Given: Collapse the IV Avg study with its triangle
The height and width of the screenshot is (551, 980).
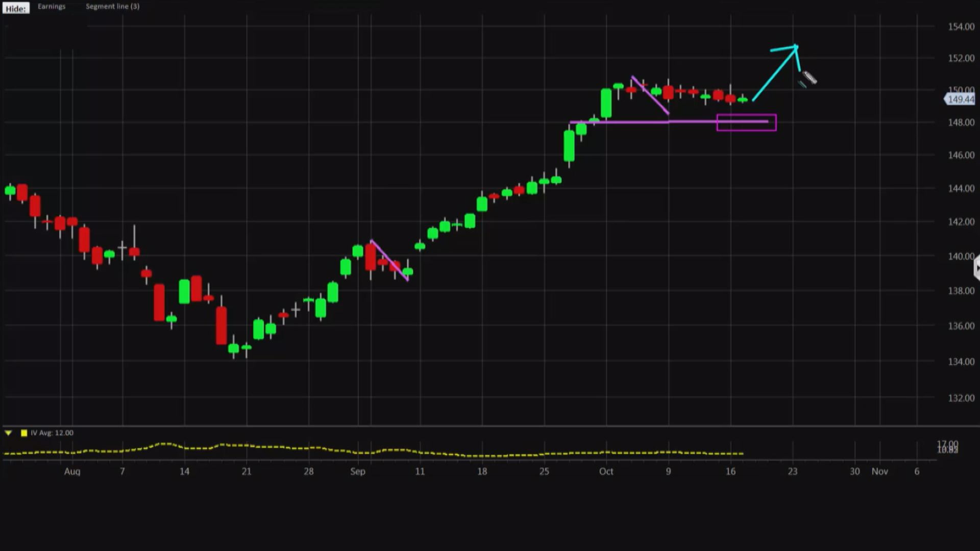Looking at the screenshot, I should (x=8, y=433).
